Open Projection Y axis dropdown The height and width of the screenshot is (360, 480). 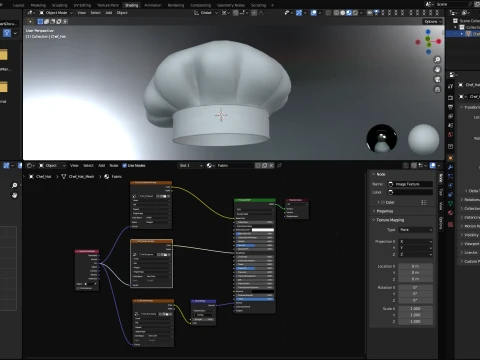tap(416, 248)
